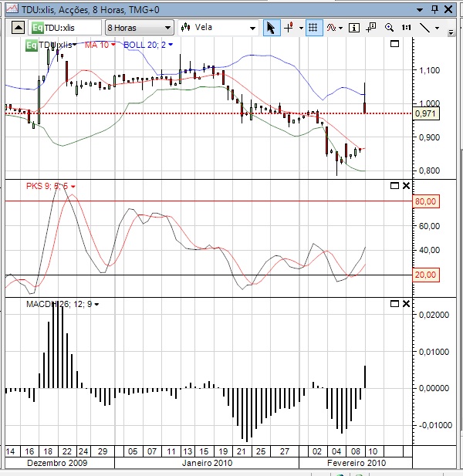Screen dimensions: 463x476
Task: Click the 60,00 PKS axis value
Action: point(429,226)
